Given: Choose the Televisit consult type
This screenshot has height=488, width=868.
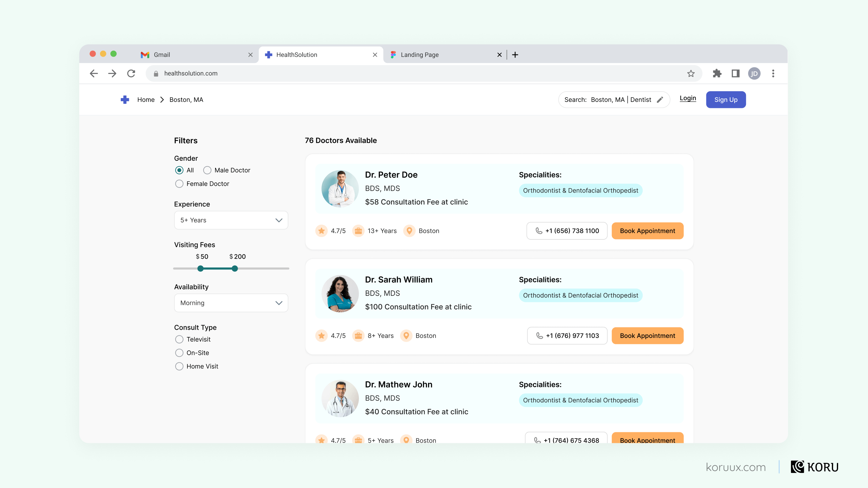Looking at the screenshot, I should pyautogui.click(x=179, y=339).
